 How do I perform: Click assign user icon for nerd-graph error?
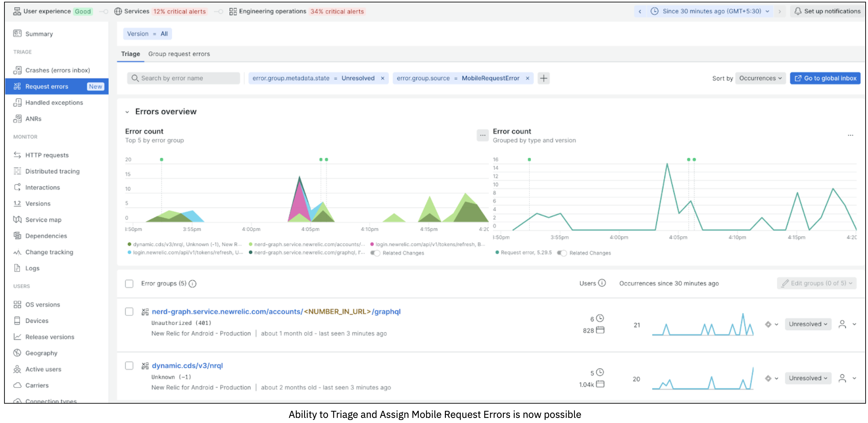(842, 324)
